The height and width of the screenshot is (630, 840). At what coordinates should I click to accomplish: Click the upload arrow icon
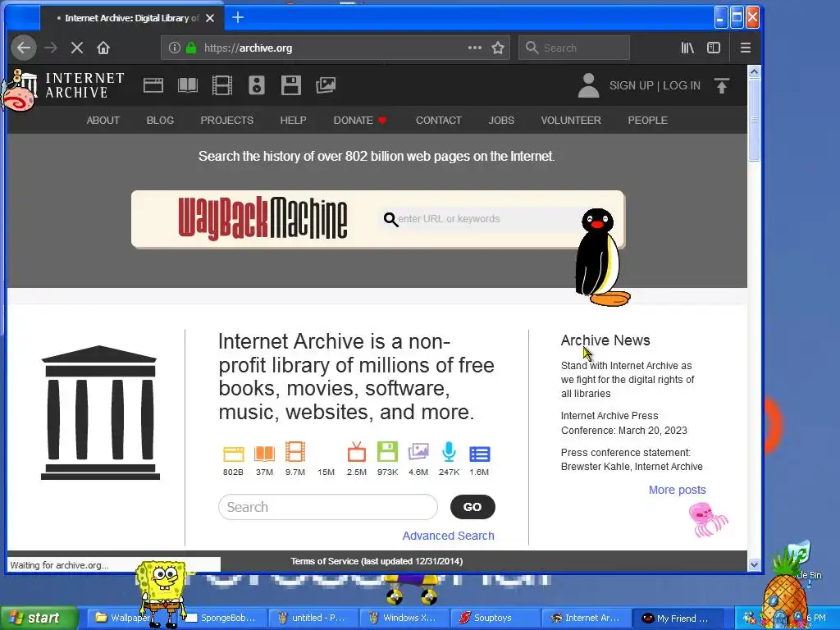click(722, 85)
